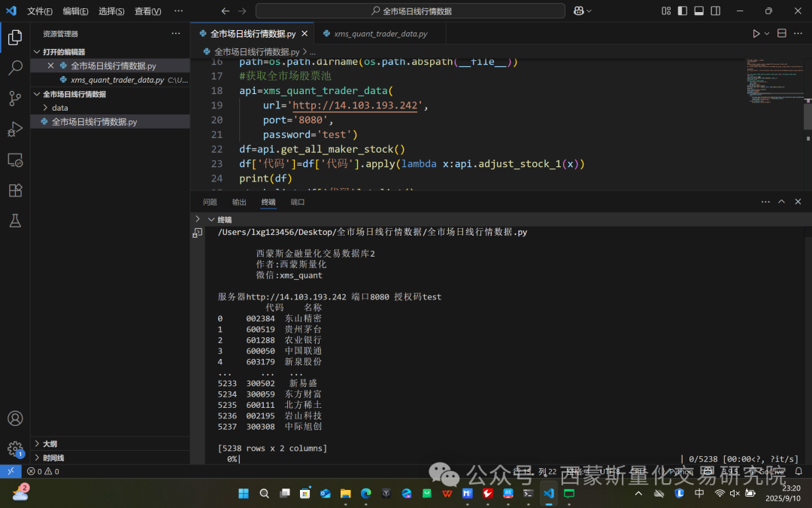Open Customize Layout button
Viewport: 812px width, 508px height.
(666, 11)
